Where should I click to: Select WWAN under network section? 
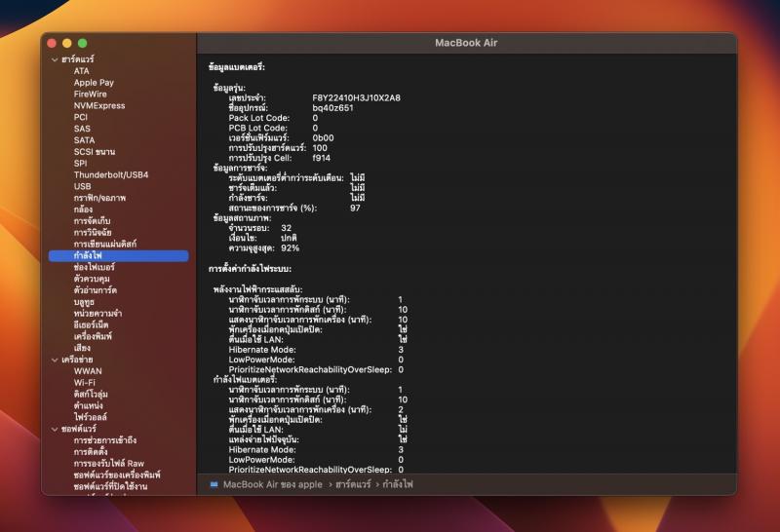(x=88, y=371)
